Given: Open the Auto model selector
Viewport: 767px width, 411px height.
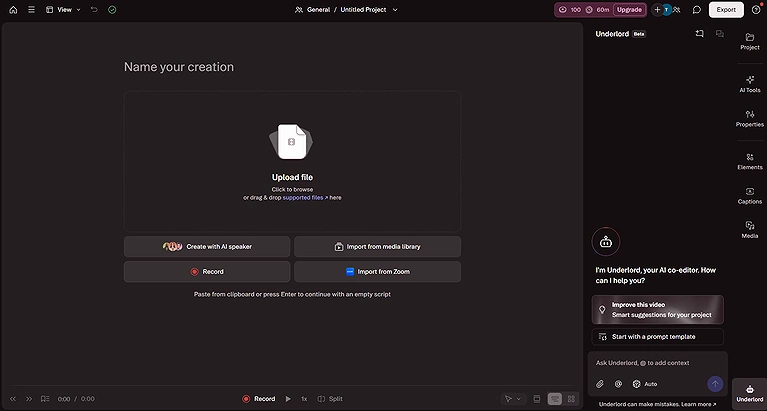Looking at the screenshot, I should 645,384.
